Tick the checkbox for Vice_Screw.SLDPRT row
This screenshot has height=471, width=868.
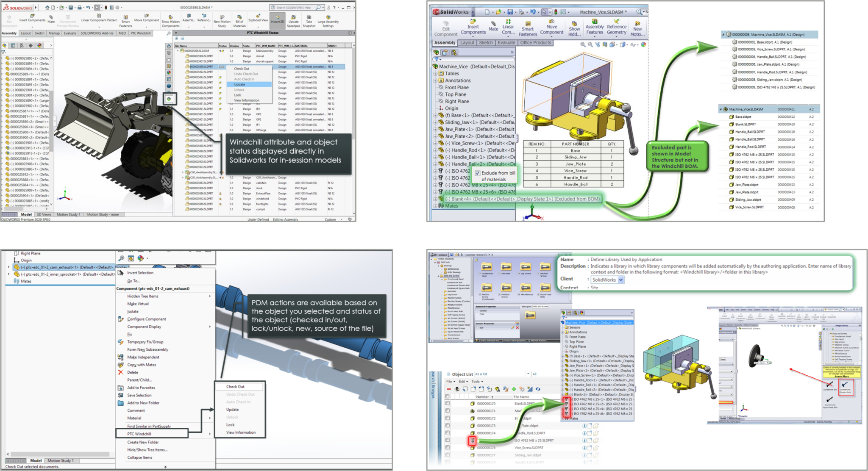coord(448,448)
